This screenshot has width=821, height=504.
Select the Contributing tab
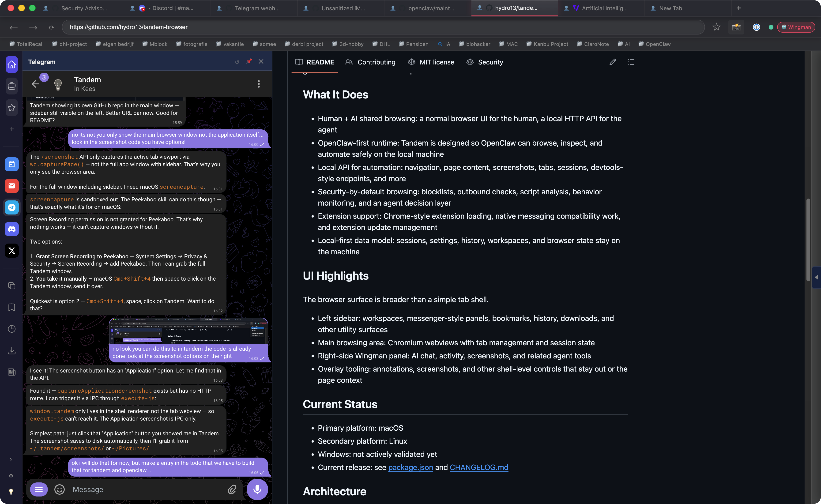(370, 62)
